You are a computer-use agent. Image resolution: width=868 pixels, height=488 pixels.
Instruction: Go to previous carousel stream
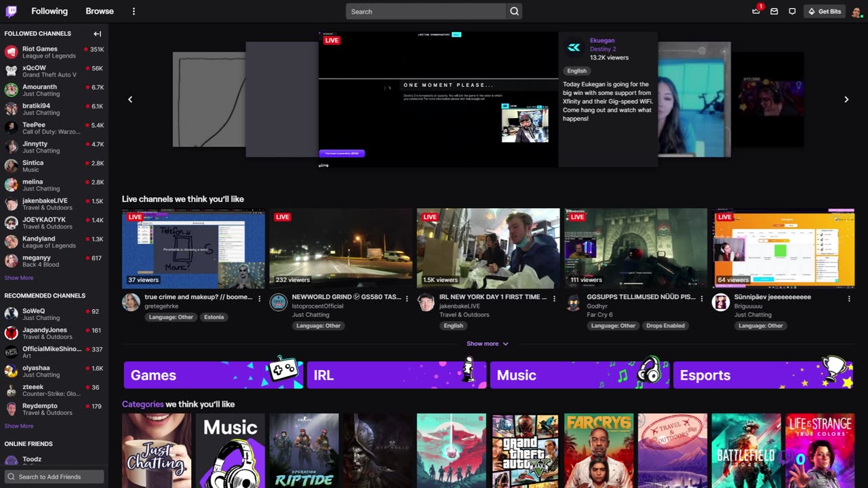130,100
